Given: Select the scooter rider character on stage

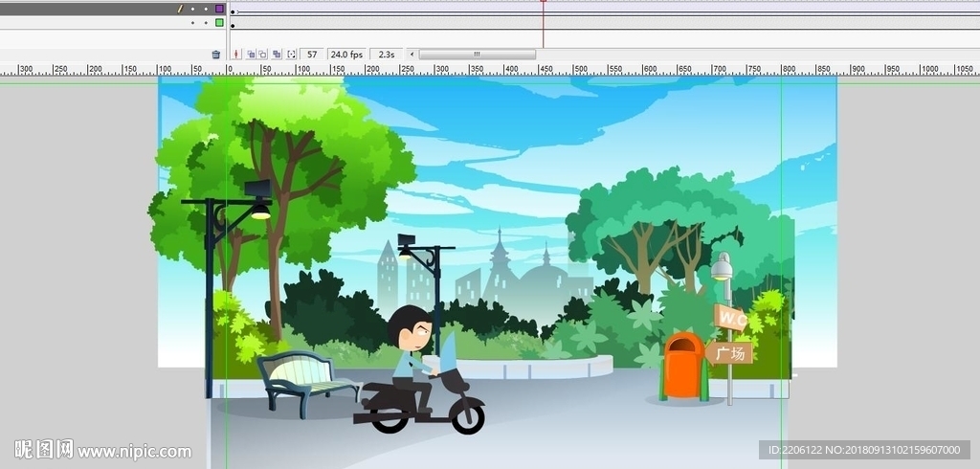Looking at the screenshot, I should coord(419,370).
